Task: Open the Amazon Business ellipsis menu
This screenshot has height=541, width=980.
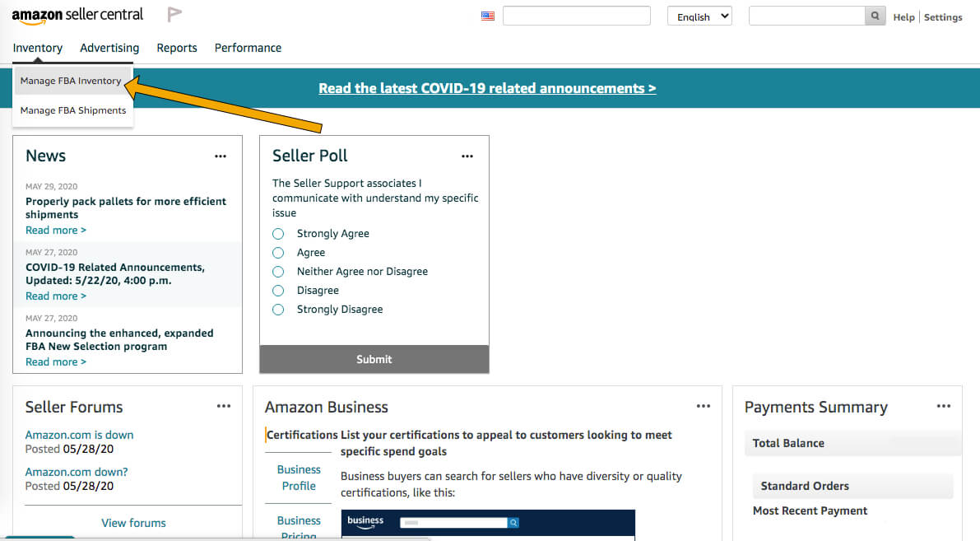Action: pyautogui.click(x=703, y=405)
